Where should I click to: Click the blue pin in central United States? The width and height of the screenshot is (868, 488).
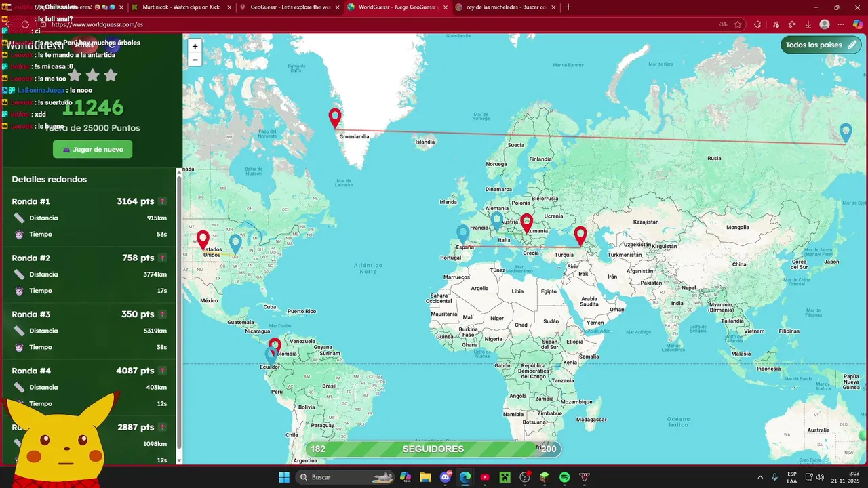coord(235,244)
